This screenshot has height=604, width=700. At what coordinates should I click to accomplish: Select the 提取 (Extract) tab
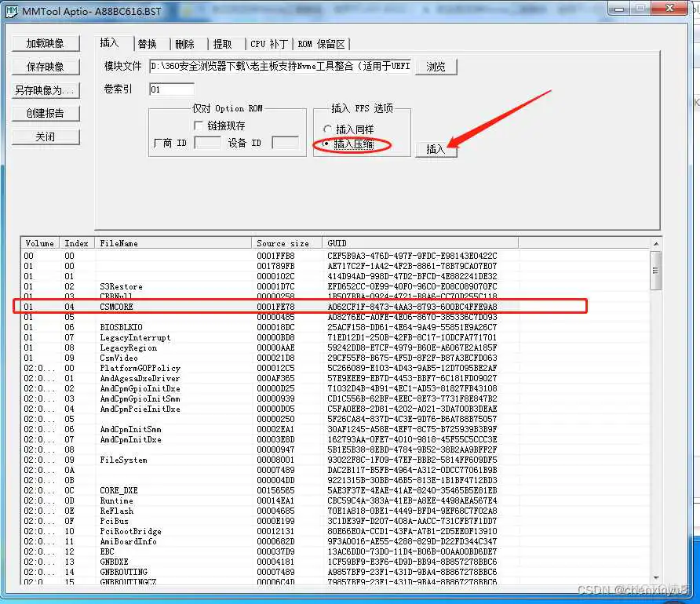(x=224, y=44)
